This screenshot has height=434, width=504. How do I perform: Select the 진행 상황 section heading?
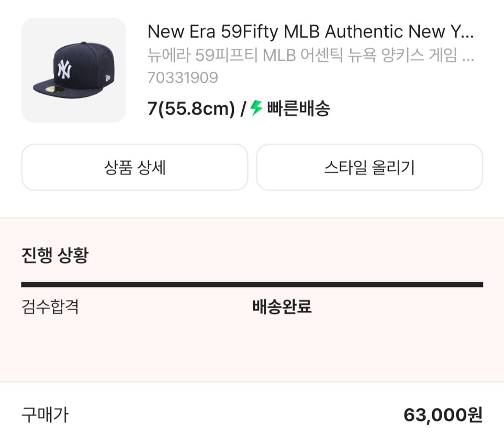[55, 256]
